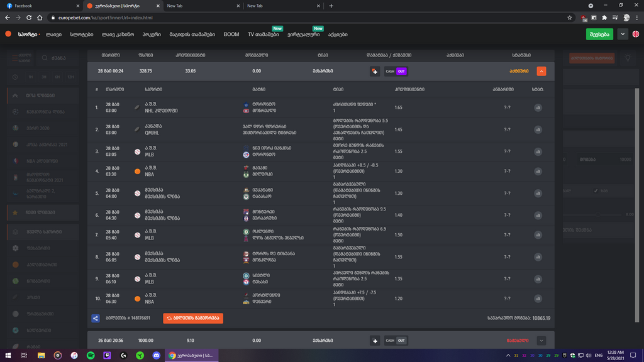Click add-bet plus icon on 1000.00 ticket
The width and height of the screenshot is (644, 362).
(x=375, y=341)
